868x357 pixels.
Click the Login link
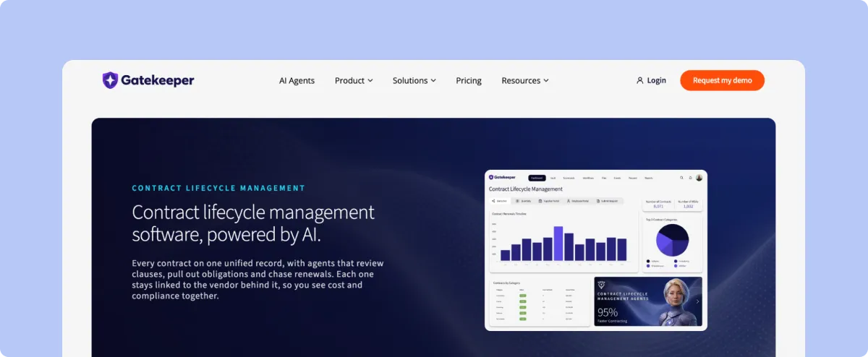[651, 81]
